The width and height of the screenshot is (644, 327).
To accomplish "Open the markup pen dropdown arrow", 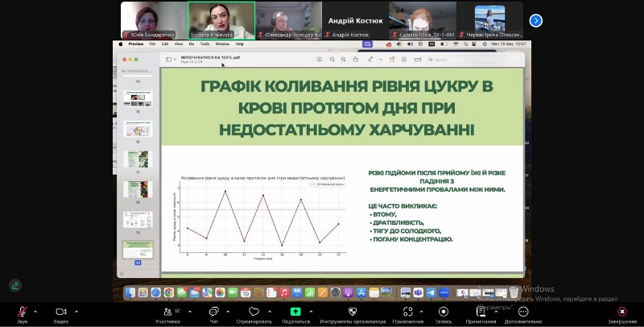I will (x=380, y=60).
